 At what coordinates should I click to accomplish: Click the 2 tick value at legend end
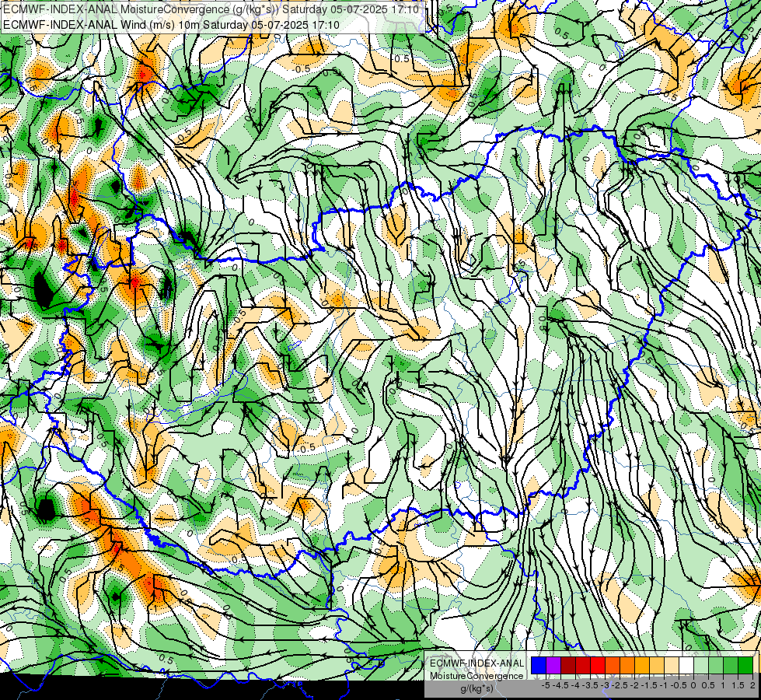[752, 685]
